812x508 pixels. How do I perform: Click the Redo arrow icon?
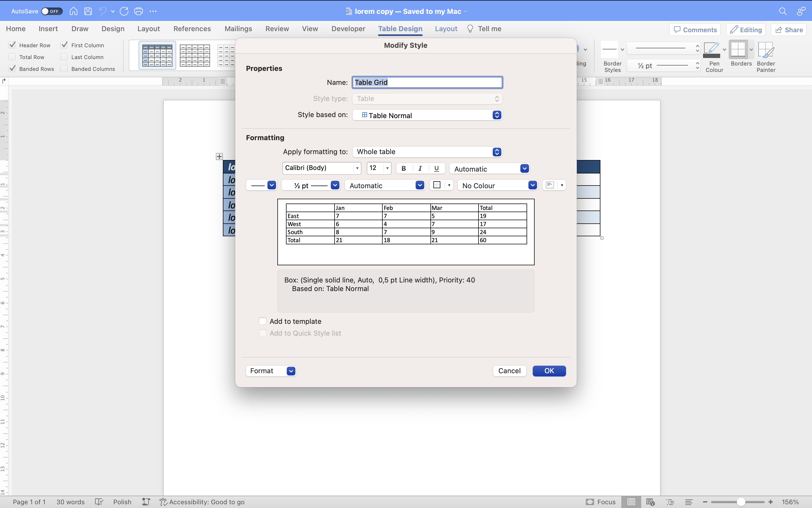click(124, 11)
